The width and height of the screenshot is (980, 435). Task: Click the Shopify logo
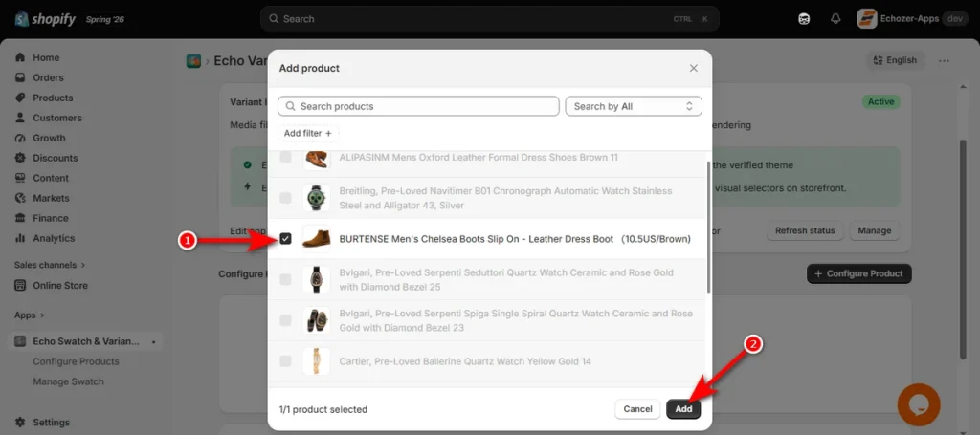[x=45, y=19]
